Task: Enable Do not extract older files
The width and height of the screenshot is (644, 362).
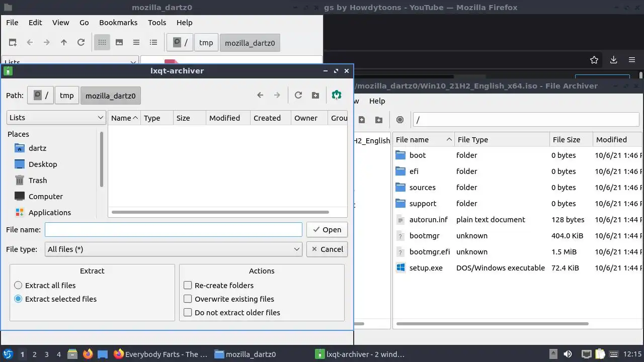Action: 232,312
